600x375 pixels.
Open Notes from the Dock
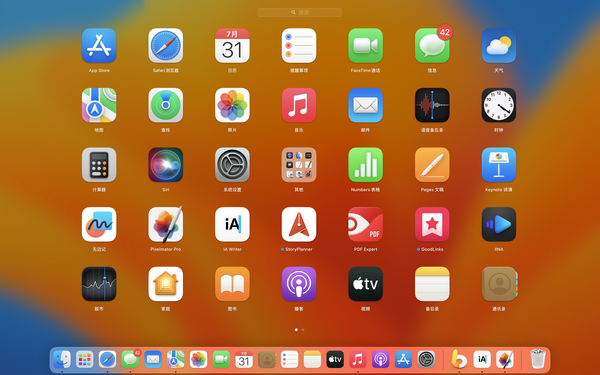click(x=312, y=359)
